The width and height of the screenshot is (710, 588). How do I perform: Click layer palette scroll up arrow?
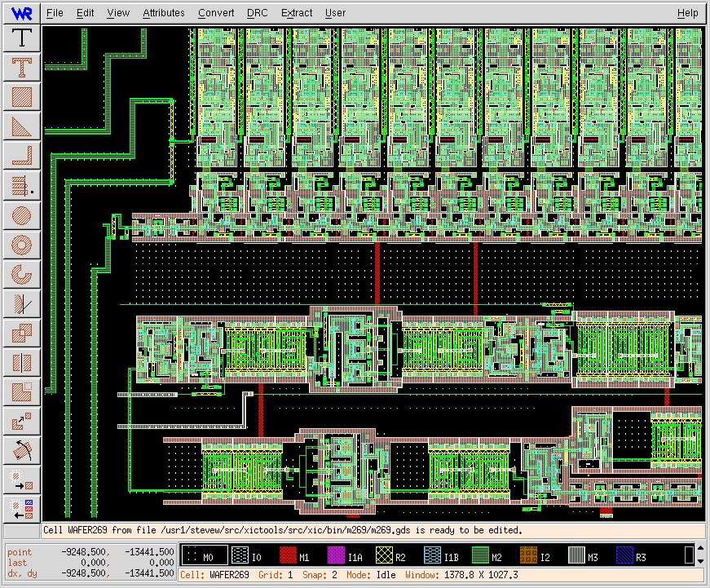pyautogui.click(x=701, y=549)
